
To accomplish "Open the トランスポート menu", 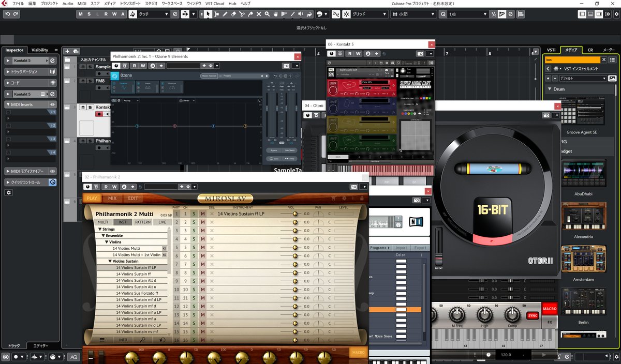I will click(130, 4).
